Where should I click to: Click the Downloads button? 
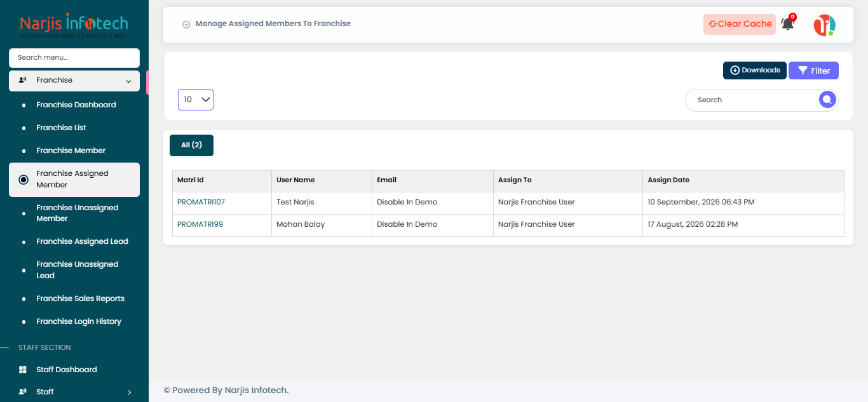[x=755, y=70]
